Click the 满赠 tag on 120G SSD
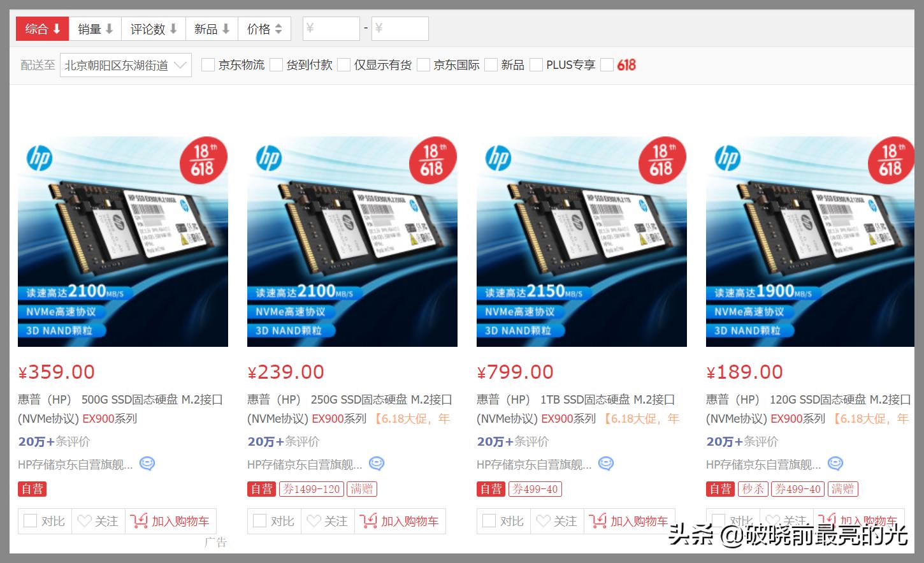924x563 pixels. pos(842,489)
